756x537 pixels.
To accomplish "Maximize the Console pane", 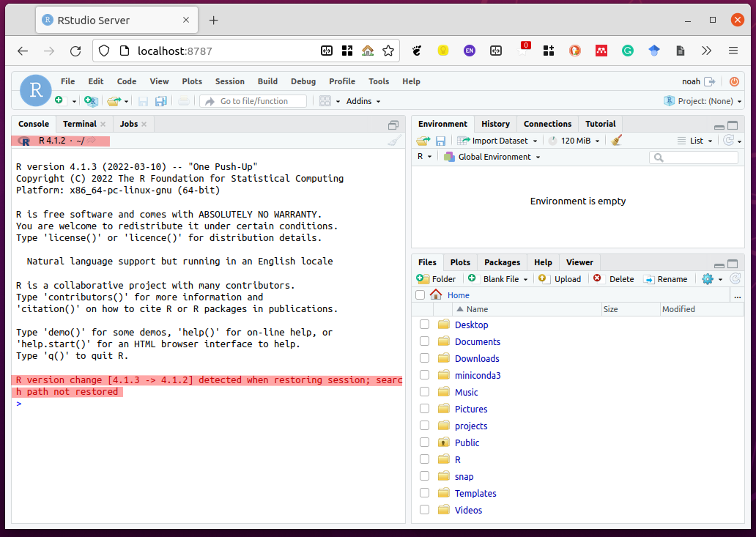I will 393,125.
